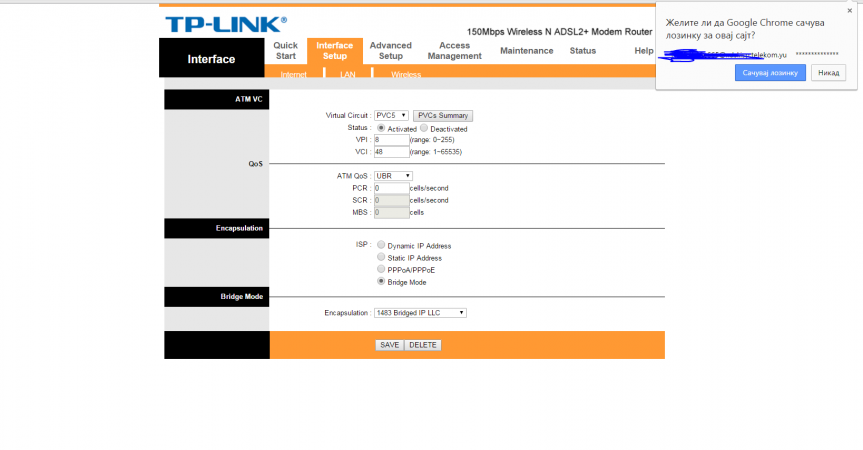Go to Advanced Setup tab
The image size is (863, 450).
pos(391,51)
